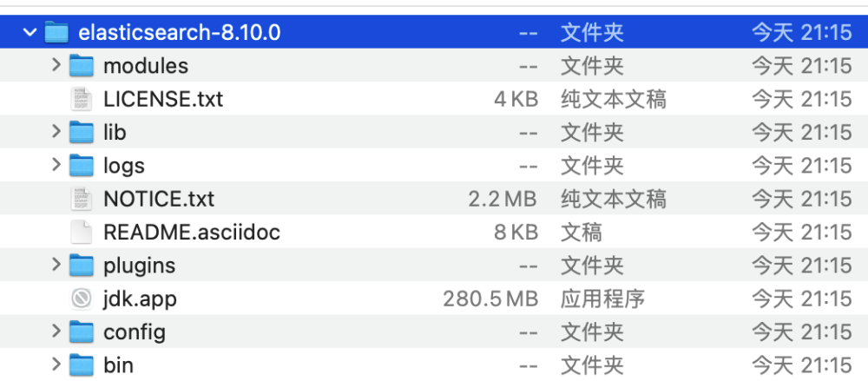This screenshot has height=381, width=868.
Task: Click the elasticsearch-8.10.0 folder icon
Action: (56, 33)
